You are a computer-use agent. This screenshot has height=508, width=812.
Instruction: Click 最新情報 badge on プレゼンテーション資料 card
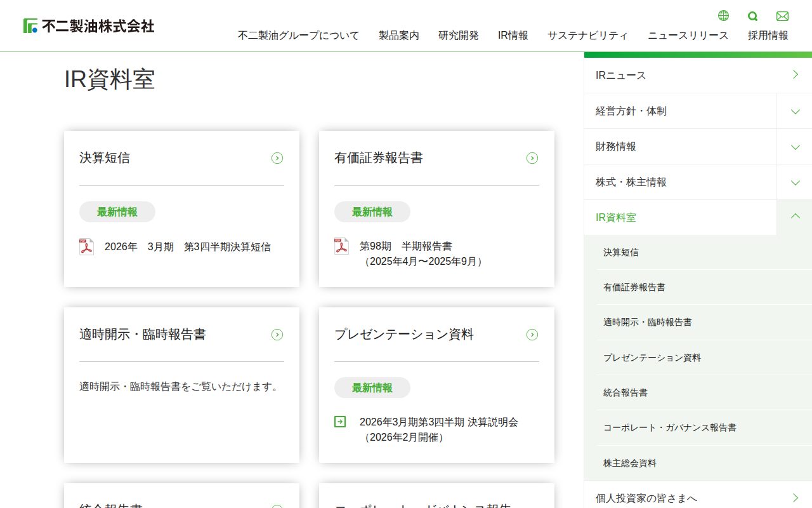coord(372,388)
